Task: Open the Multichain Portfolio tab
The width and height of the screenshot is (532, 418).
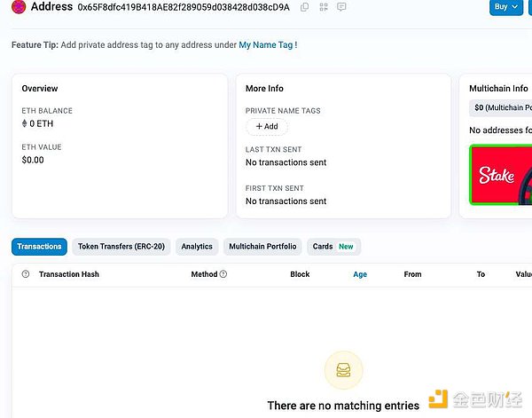Action: tap(263, 246)
